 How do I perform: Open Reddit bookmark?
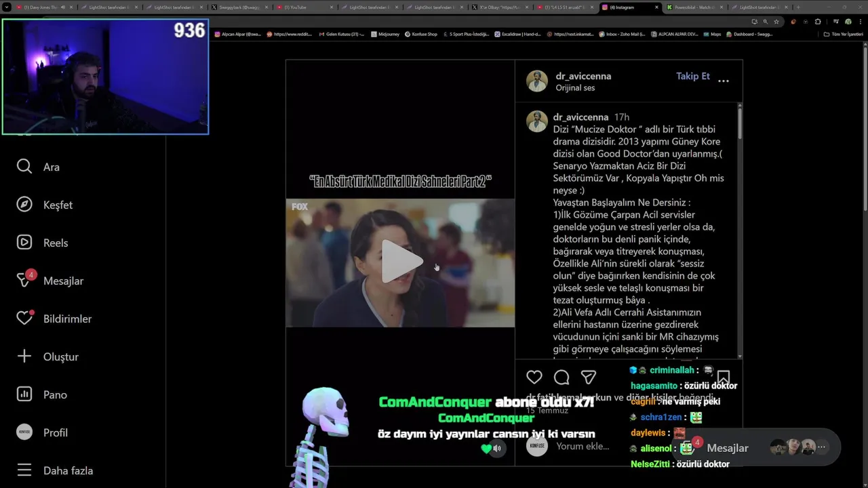click(x=290, y=34)
